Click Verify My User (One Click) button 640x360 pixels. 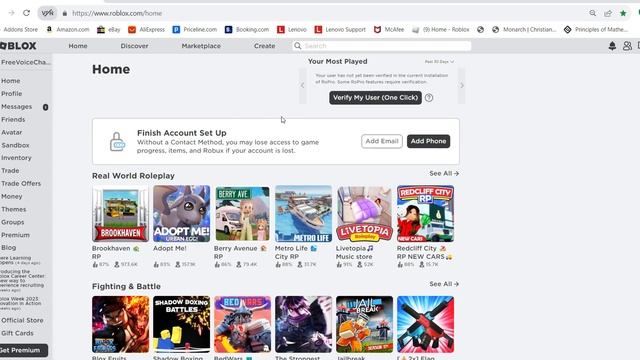(376, 98)
